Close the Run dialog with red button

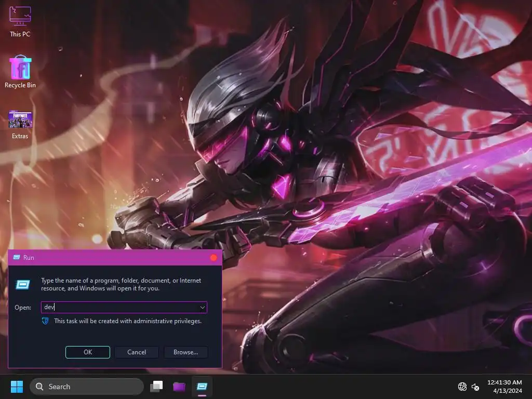[214, 258]
